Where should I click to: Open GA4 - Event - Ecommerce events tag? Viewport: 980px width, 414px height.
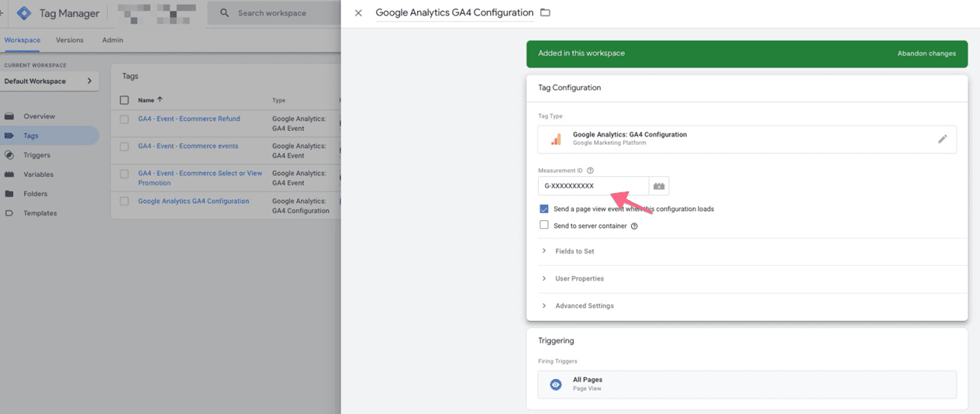(x=188, y=146)
